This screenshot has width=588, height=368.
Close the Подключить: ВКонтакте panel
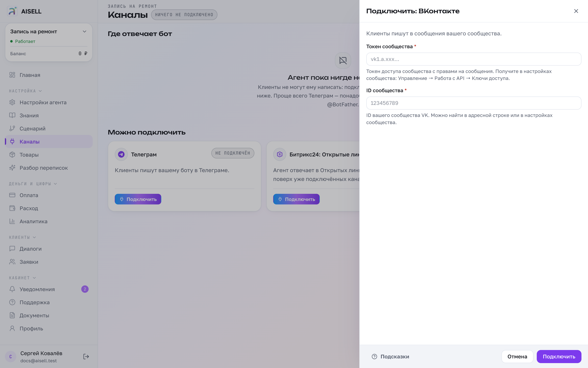click(576, 11)
